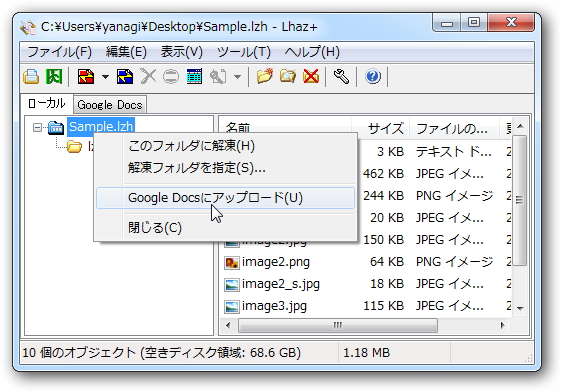Choose Google Docsにアップロード(U) menu entry
Viewport: 562px width, 392px height.
click(225, 197)
